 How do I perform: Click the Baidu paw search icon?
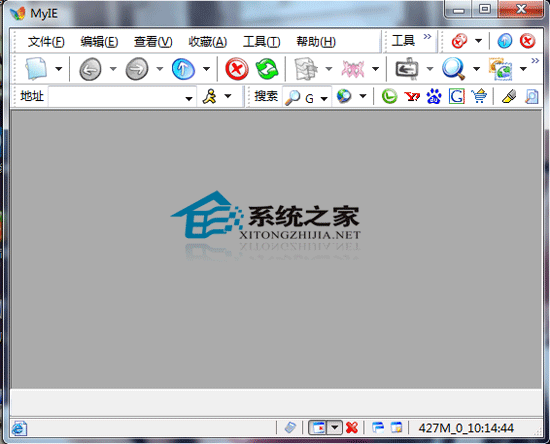point(434,96)
